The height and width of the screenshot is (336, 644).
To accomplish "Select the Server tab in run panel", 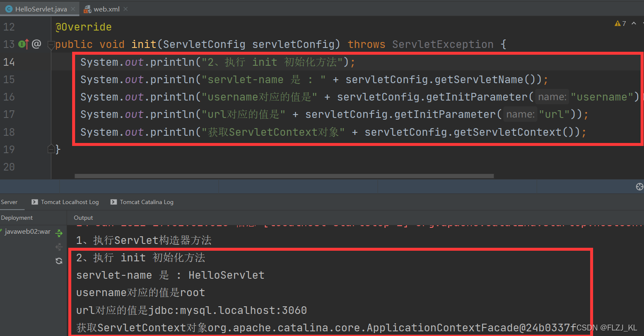I will click(9, 202).
